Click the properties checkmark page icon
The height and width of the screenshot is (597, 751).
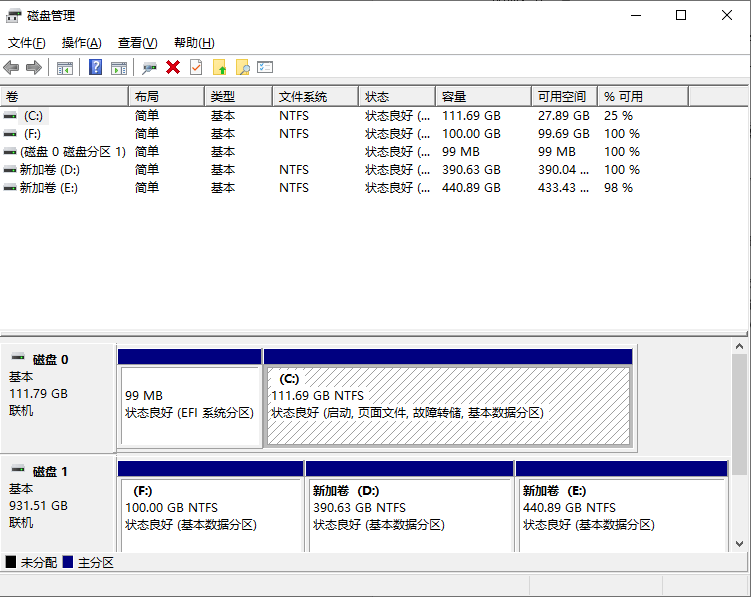(196, 67)
